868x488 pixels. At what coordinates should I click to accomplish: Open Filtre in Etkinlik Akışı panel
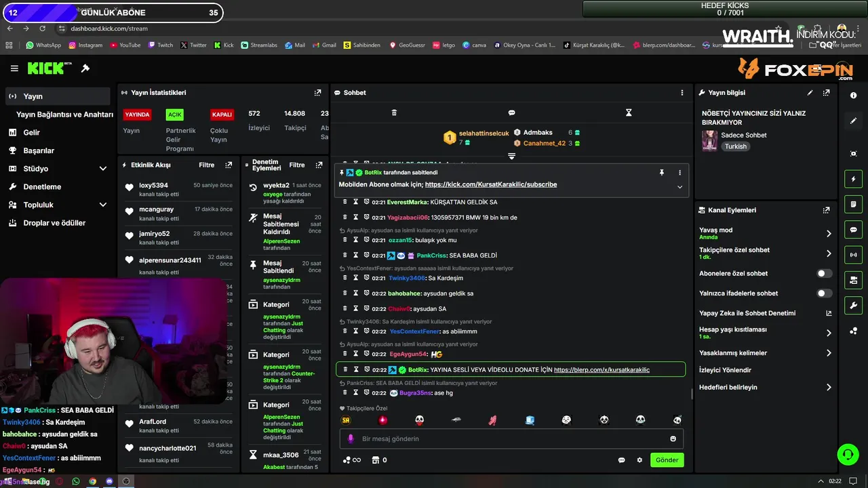[x=206, y=165]
